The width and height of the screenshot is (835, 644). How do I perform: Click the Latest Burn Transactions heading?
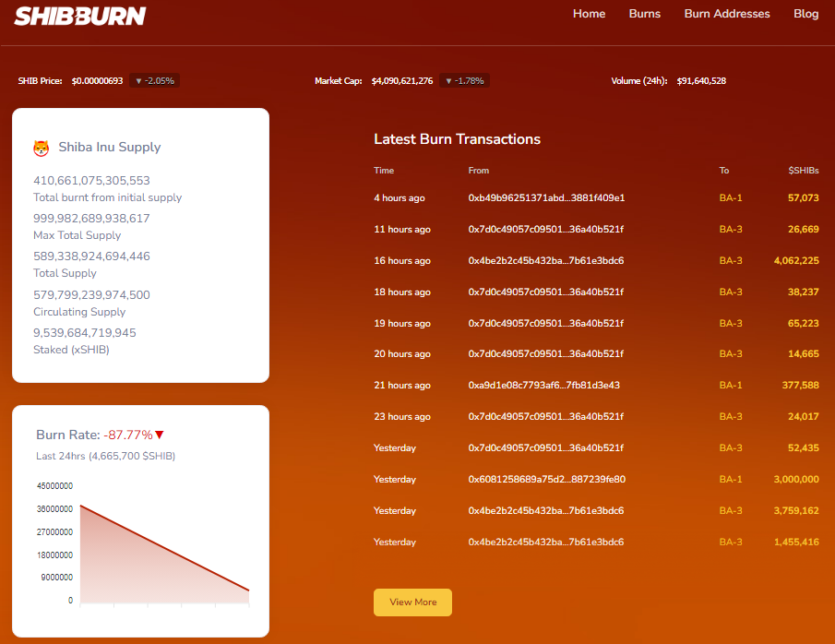(x=457, y=139)
